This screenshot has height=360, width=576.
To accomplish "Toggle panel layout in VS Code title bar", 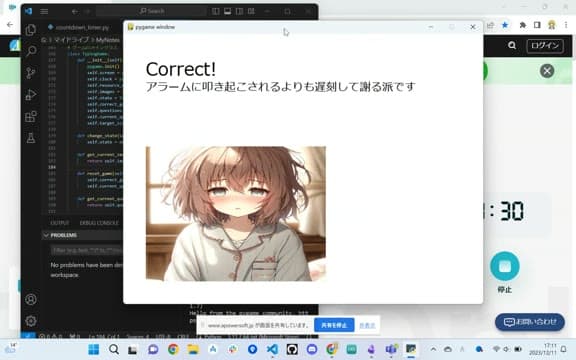I will coord(227,11).
